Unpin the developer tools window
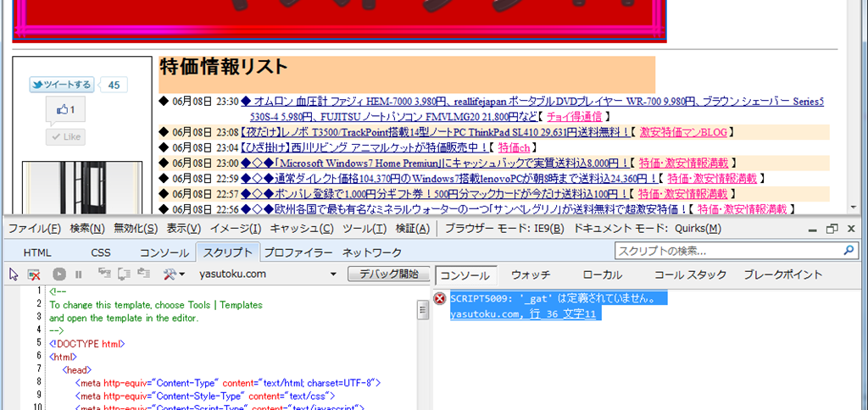This screenshot has height=410, width=868. point(832,229)
